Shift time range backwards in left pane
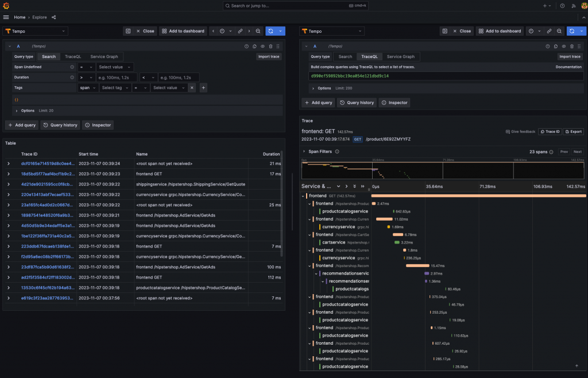The height and width of the screenshot is (378, 588). click(x=214, y=31)
